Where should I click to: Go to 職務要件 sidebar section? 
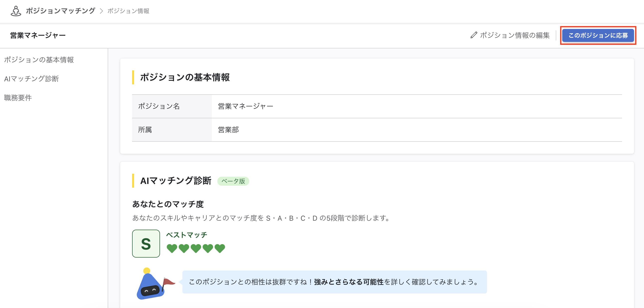pos(18,98)
